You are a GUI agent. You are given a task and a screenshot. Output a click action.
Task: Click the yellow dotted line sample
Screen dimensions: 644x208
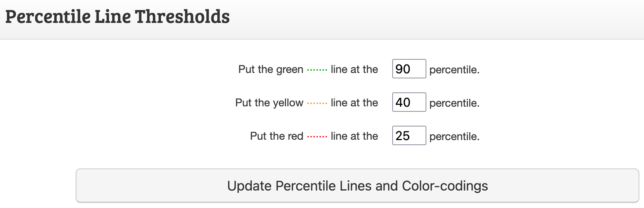pos(317,104)
